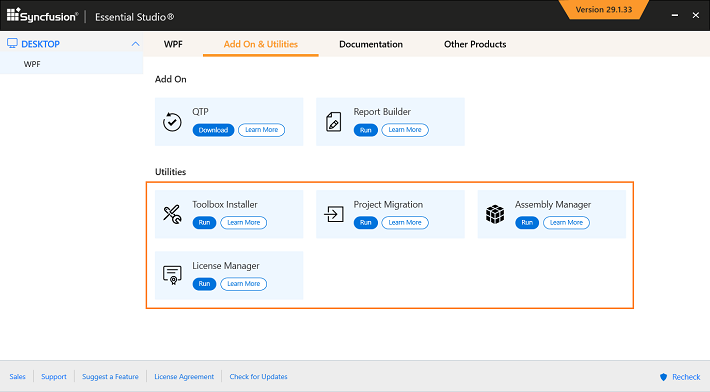Minimize the Essential Studio window
The height and width of the screenshot is (392, 710).
tap(675, 15)
